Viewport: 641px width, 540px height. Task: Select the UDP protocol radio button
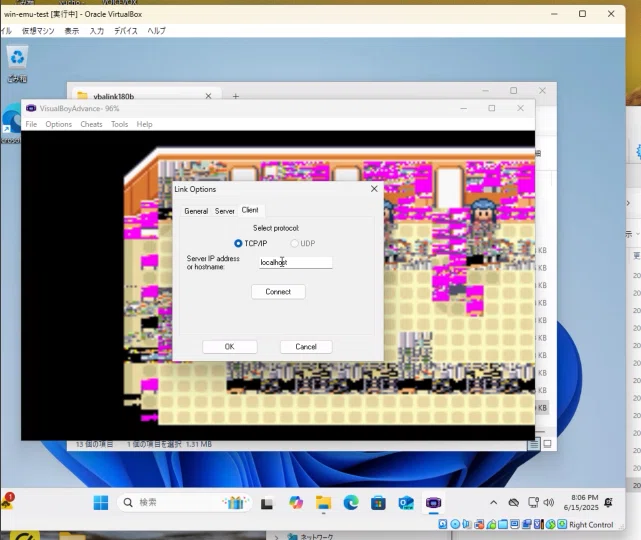coord(294,243)
